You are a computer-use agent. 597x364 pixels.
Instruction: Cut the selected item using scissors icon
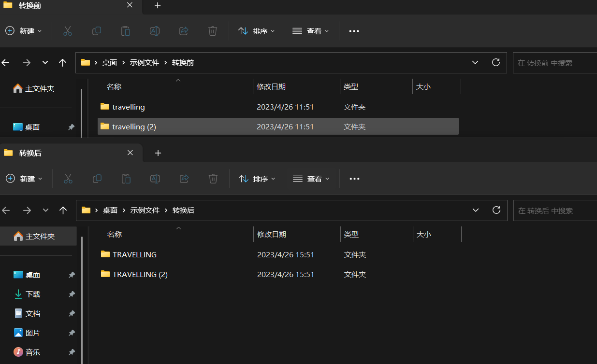pos(68,31)
